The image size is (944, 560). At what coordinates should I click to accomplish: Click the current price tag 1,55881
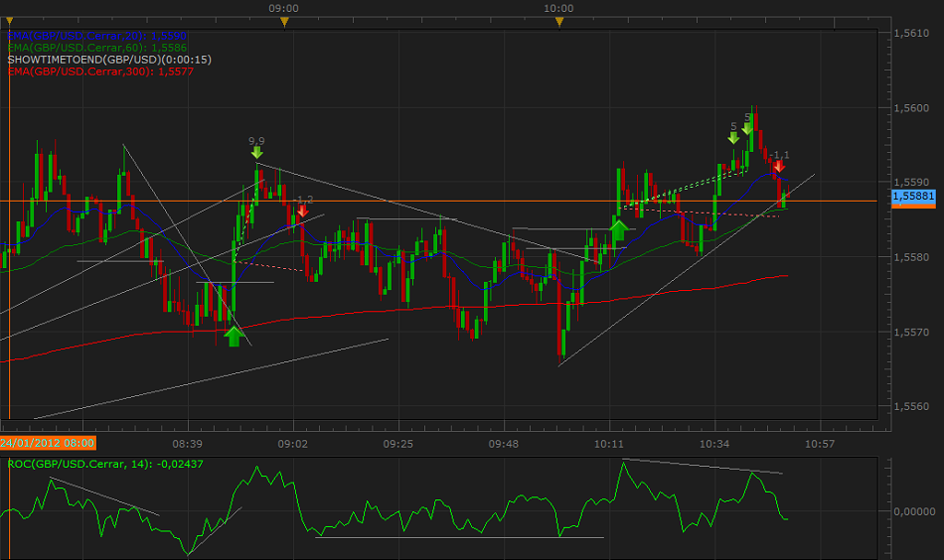pos(913,197)
